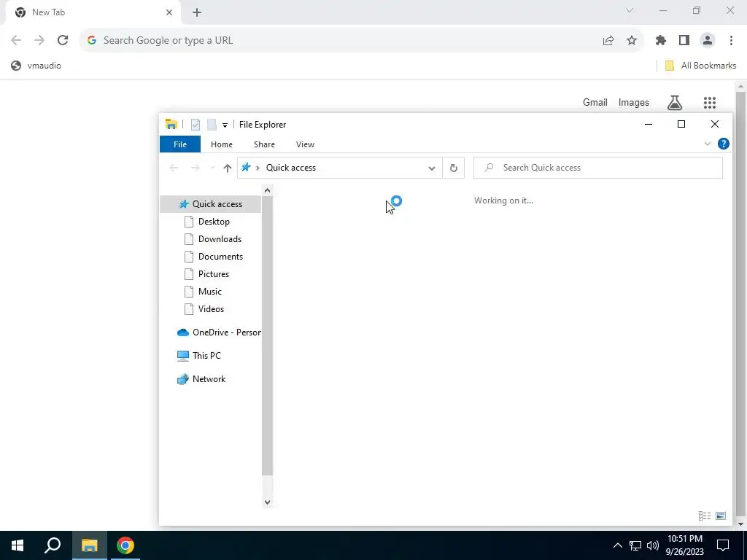Open Images link on New Tab page
The width and height of the screenshot is (747, 560).
[x=634, y=102]
